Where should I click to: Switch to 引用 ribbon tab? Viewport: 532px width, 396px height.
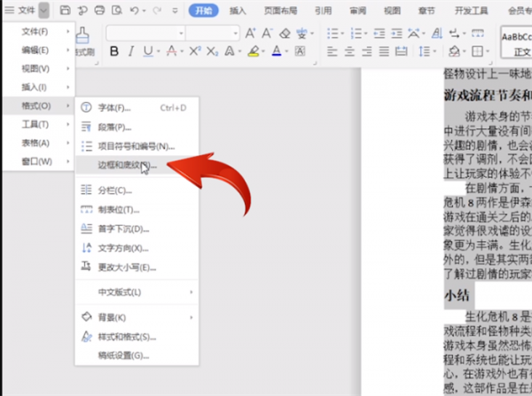point(323,11)
